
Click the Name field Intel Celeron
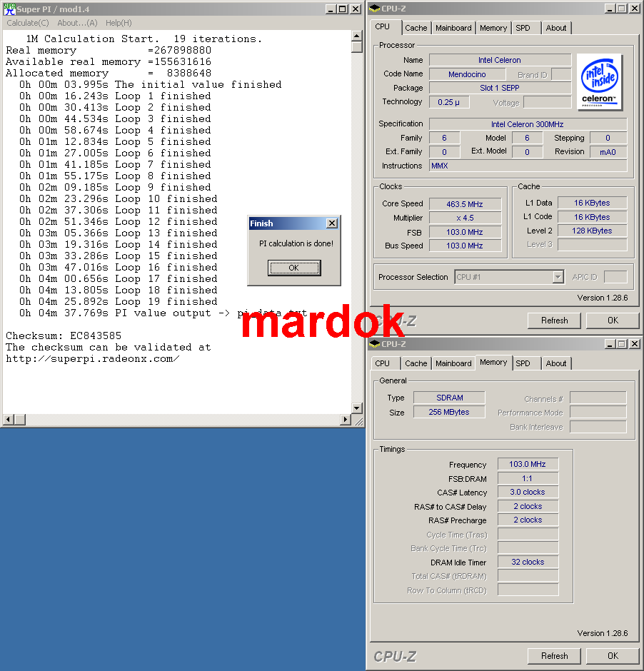(500, 61)
